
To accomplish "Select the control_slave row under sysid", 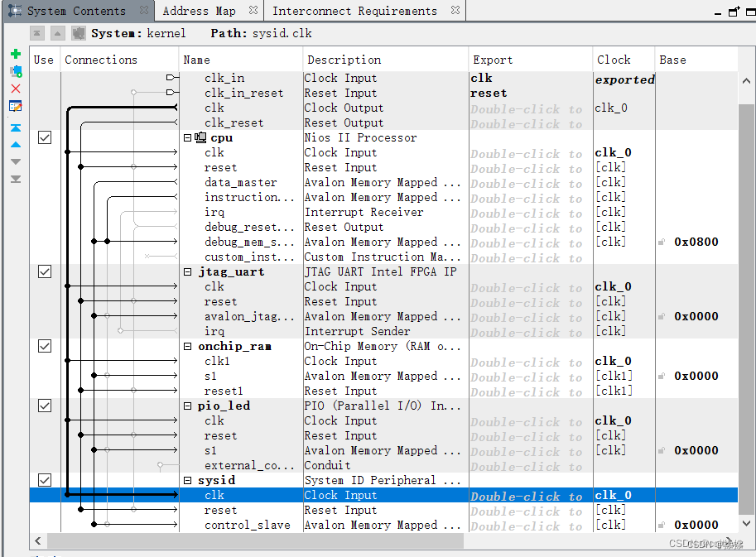I will [x=383, y=525].
